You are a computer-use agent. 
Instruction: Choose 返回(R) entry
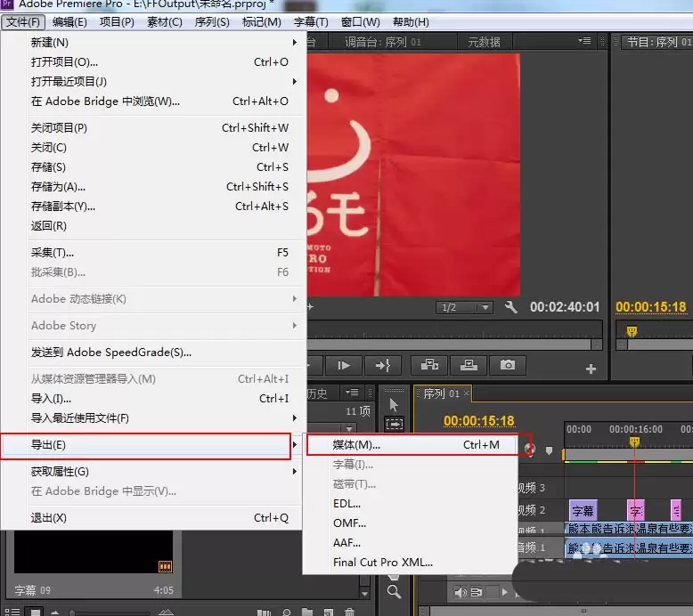(164, 226)
